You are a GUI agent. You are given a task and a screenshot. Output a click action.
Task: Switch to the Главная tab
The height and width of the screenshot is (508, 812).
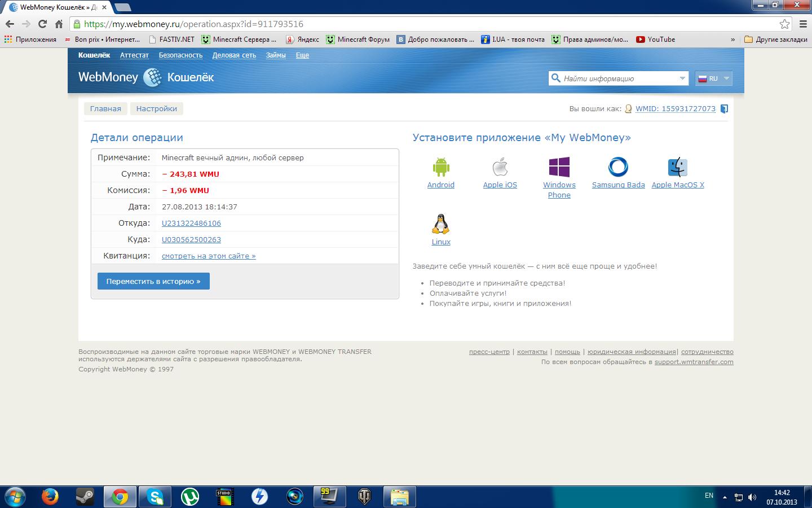105,108
